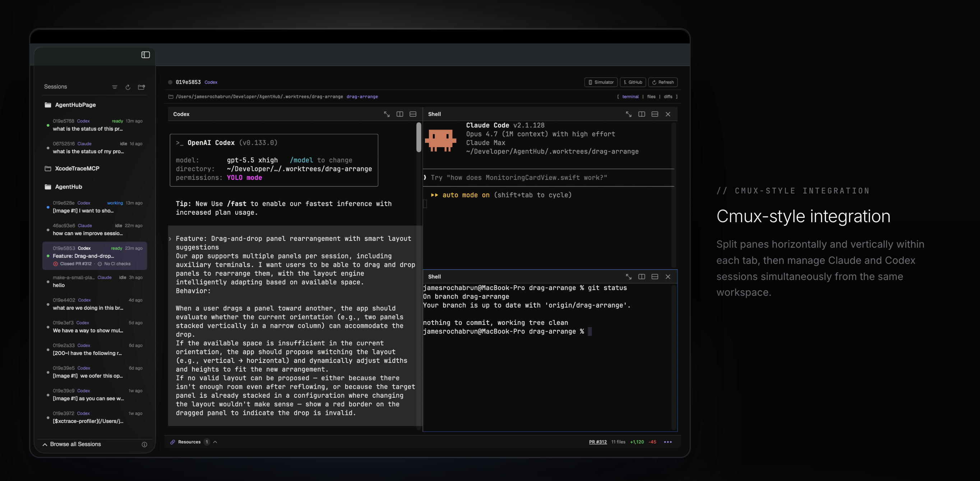Select session 06752516 Claude
This screenshot has height=481, width=980.
click(x=95, y=148)
